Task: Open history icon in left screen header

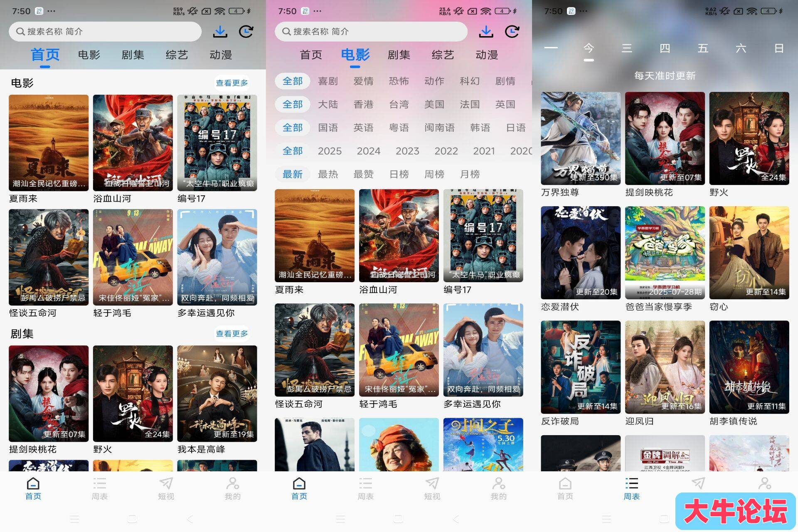Action: pos(246,32)
